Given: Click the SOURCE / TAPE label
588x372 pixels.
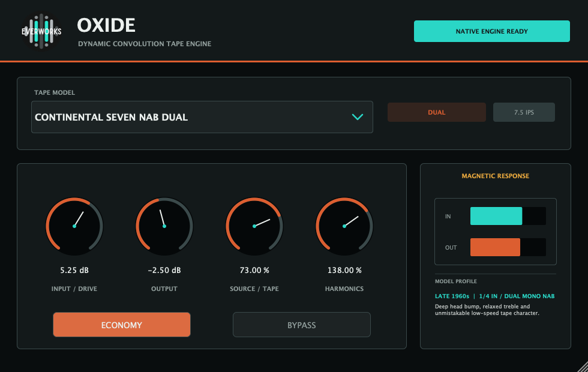Looking at the screenshot, I should (254, 289).
